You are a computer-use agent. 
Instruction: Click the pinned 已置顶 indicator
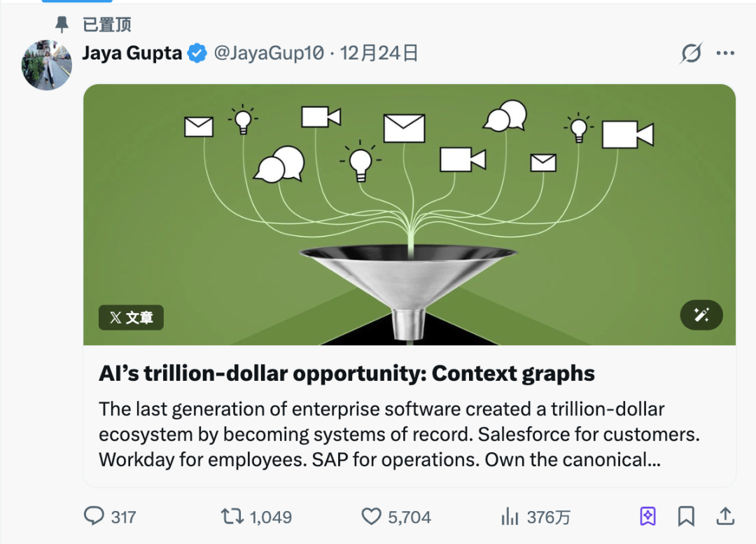pos(106,25)
